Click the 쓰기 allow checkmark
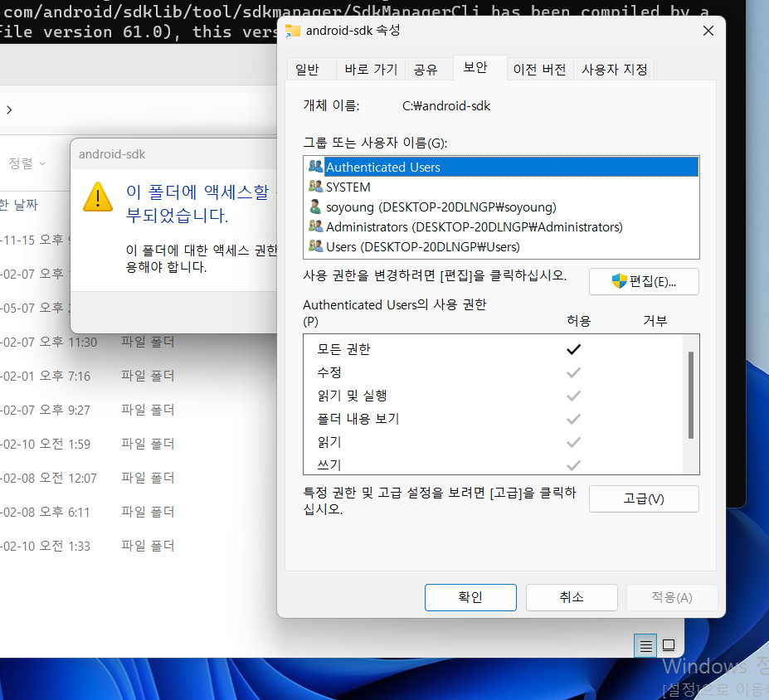The width and height of the screenshot is (769, 700). coord(573,464)
